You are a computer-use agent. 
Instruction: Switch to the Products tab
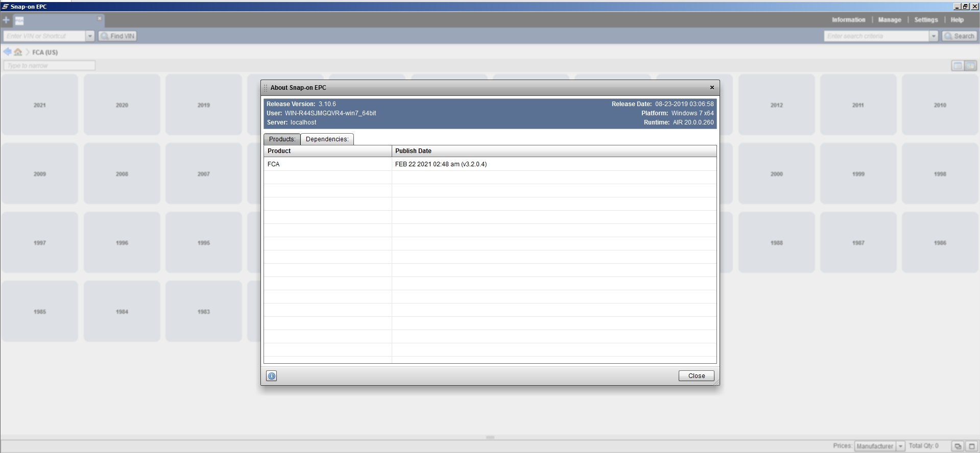coord(282,139)
